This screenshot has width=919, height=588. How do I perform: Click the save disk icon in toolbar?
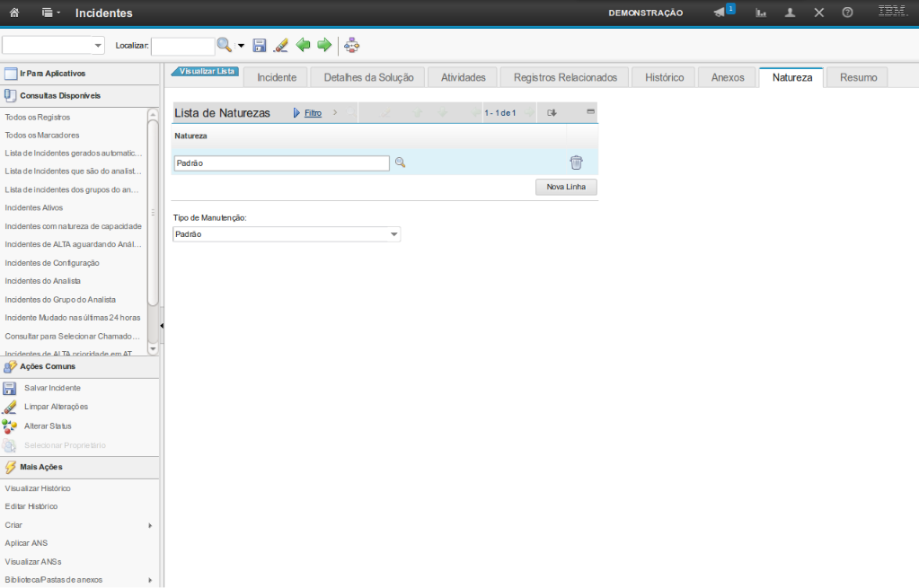[x=260, y=45]
